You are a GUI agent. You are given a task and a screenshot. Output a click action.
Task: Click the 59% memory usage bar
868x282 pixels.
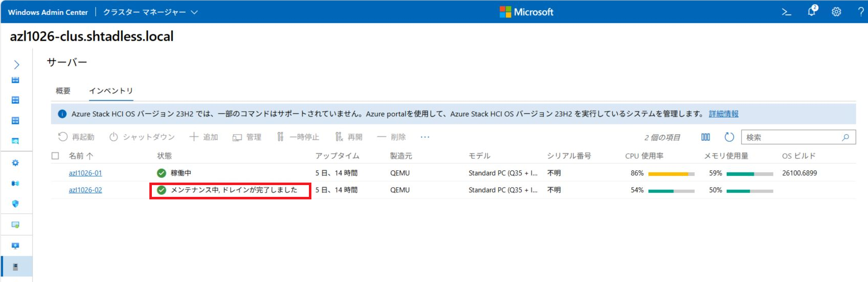[750, 174]
